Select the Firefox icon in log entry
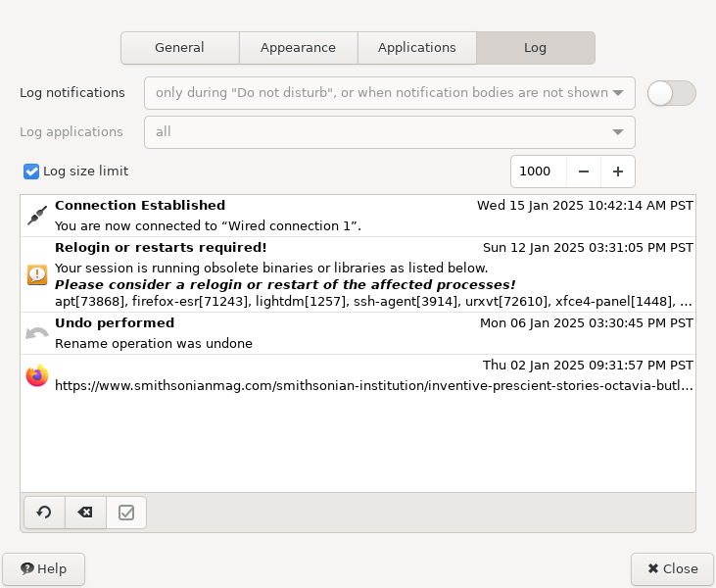This screenshot has height=588, width=716. pos(37,375)
